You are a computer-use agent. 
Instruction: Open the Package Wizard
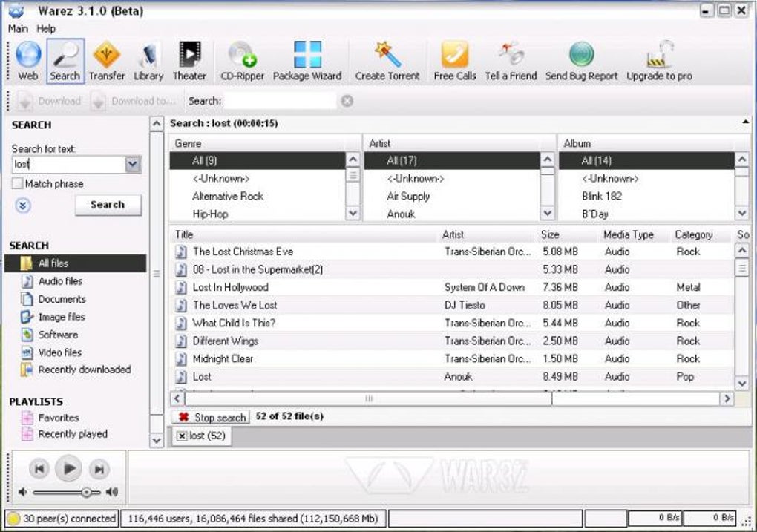click(x=307, y=61)
